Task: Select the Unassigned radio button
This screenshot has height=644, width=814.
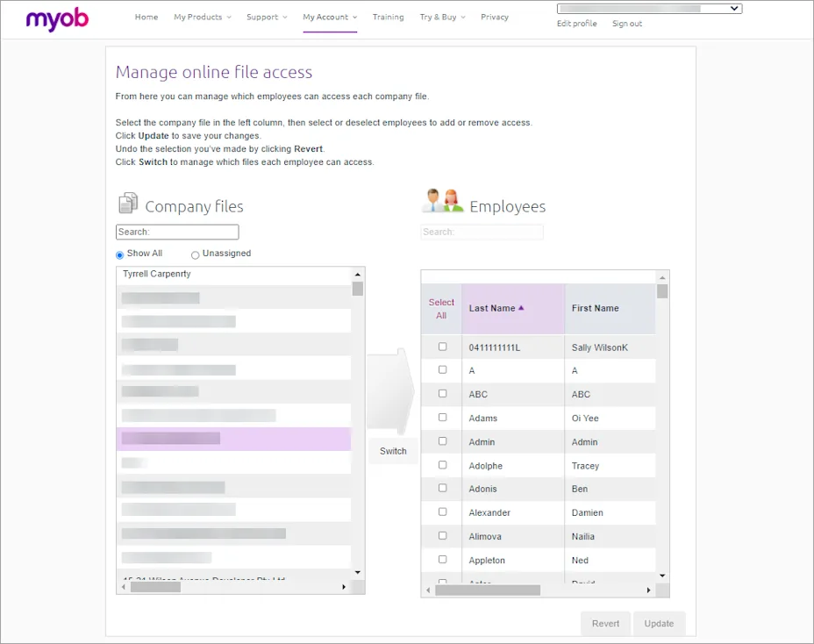Action: click(196, 254)
